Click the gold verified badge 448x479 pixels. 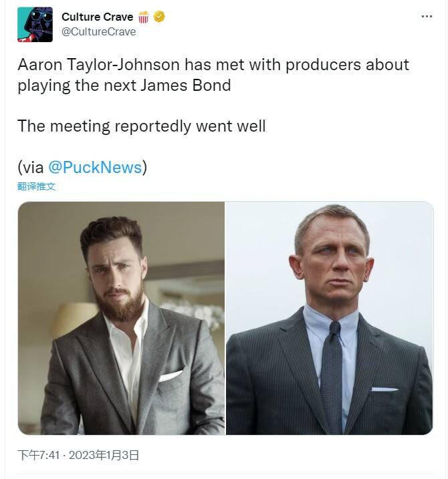point(159,17)
